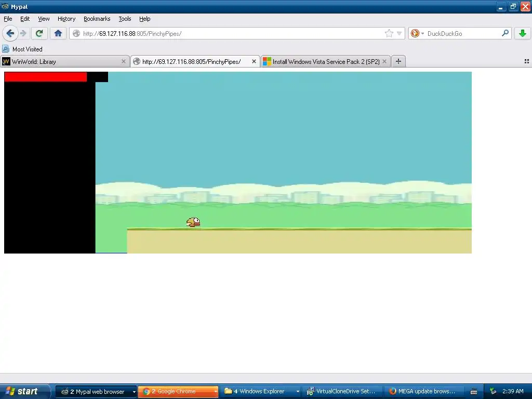Show all tabs grid icon
Viewport: 532px width, 399px height.
point(527,61)
